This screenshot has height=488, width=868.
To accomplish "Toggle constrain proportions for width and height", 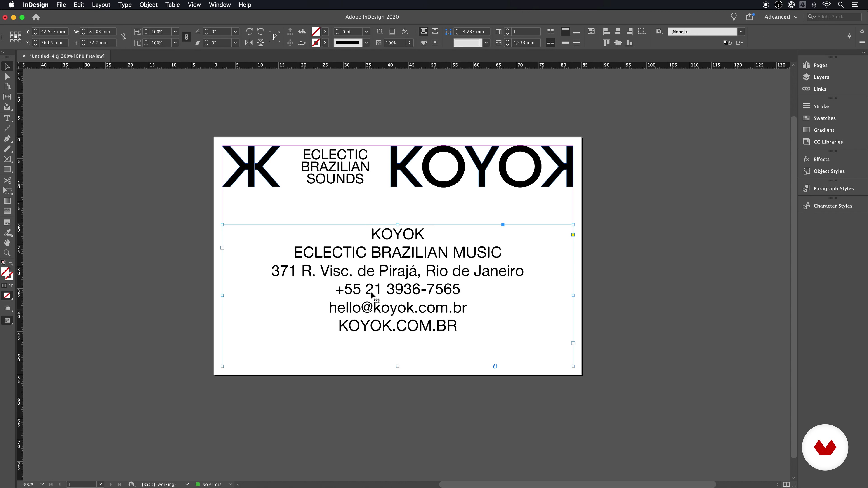I will pyautogui.click(x=124, y=37).
